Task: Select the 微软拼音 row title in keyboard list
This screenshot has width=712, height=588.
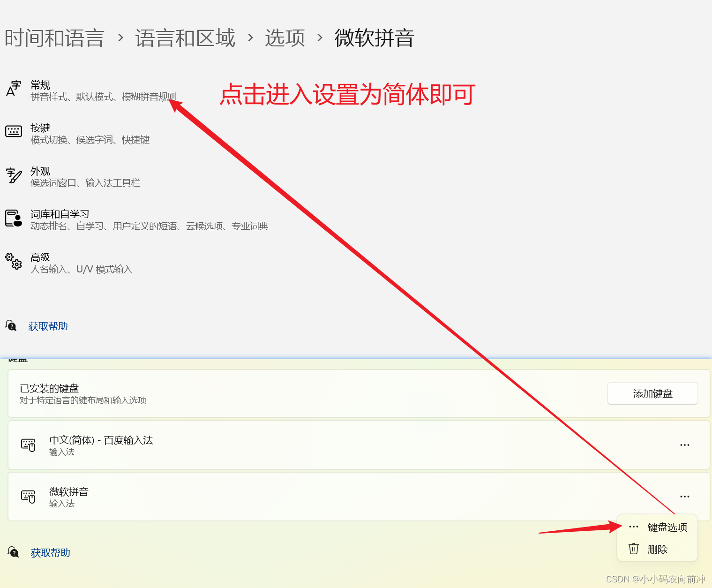Action: click(x=69, y=492)
